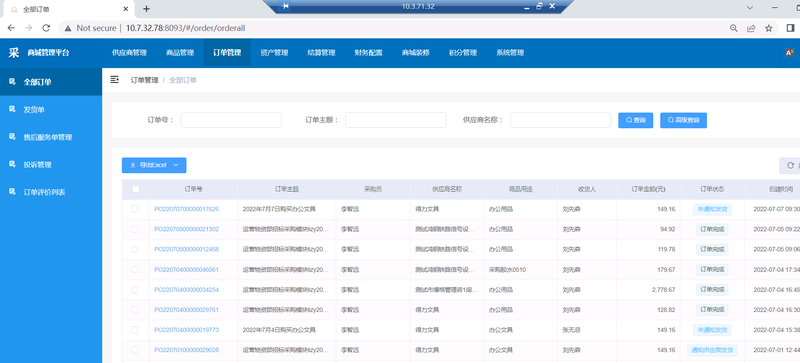Restore down the 10.3.71.32 remote session window
Image resolution: width=800 pixels, height=363 pixels.
(539, 6)
